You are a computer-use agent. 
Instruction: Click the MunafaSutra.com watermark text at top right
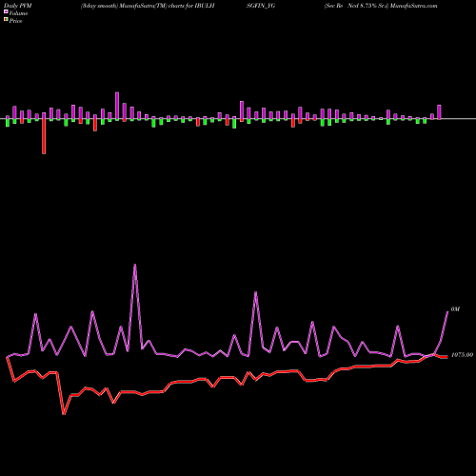pyautogui.click(x=414, y=6)
